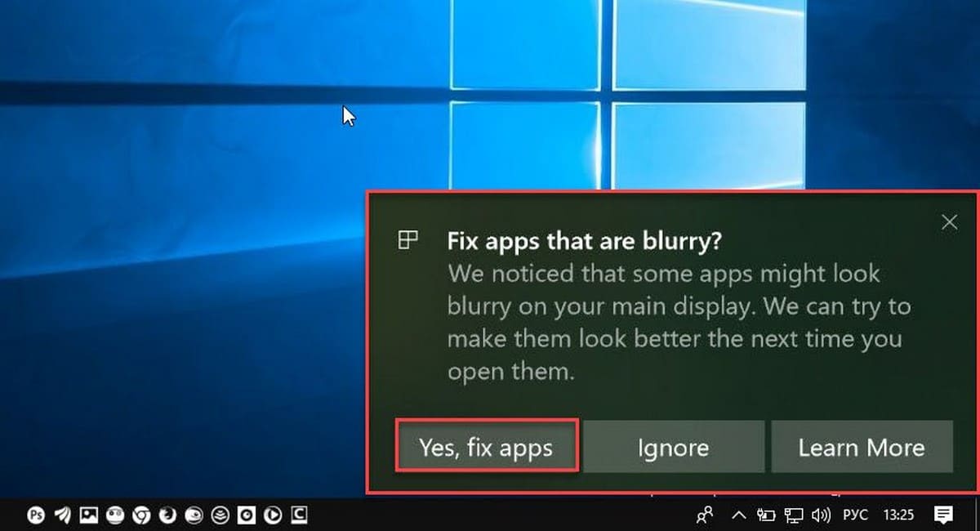Launch Firefox from the taskbar
980x531 pixels.
coord(167,515)
